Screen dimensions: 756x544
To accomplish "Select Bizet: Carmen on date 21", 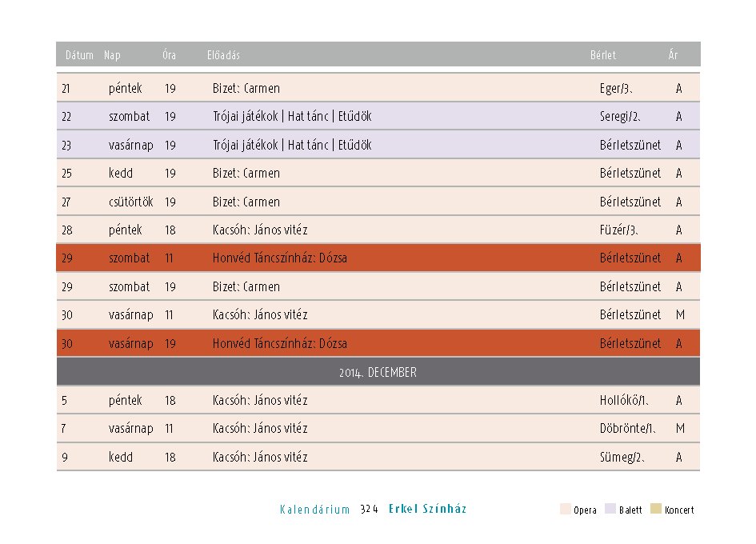I will pos(246,88).
